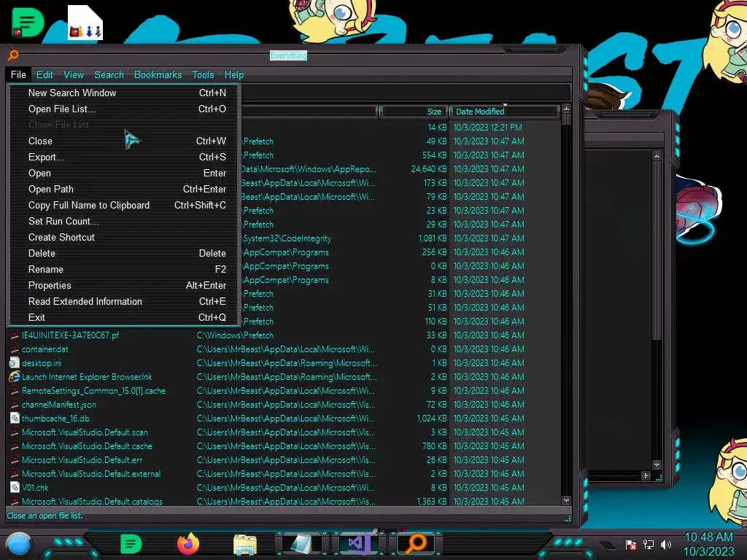This screenshot has height=560, width=747.
Task: Select Exit in the File menu
Action: 124,318
